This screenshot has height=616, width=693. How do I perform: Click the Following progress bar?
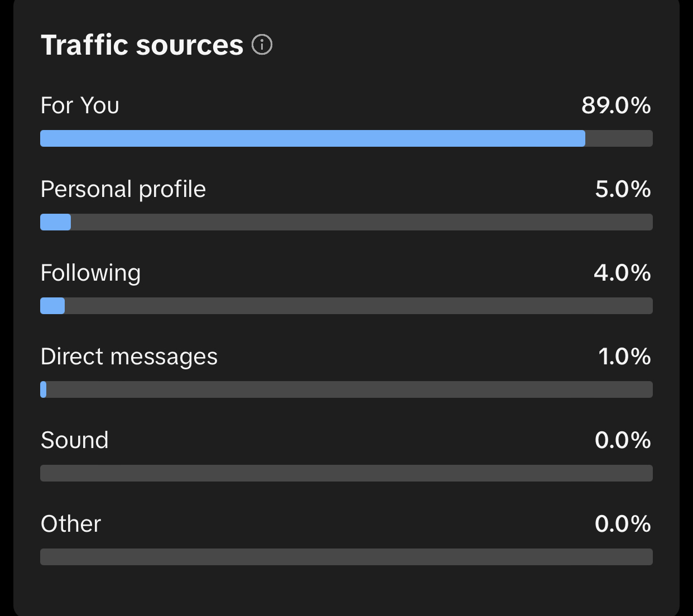pyautogui.click(x=346, y=306)
